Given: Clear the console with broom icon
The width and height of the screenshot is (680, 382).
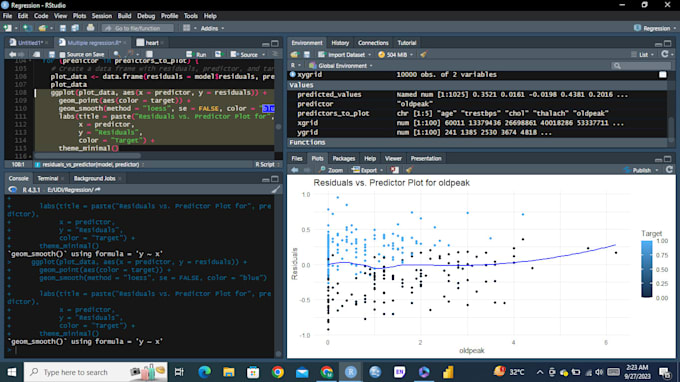Looking at the screenshot, I should [276, 189].
